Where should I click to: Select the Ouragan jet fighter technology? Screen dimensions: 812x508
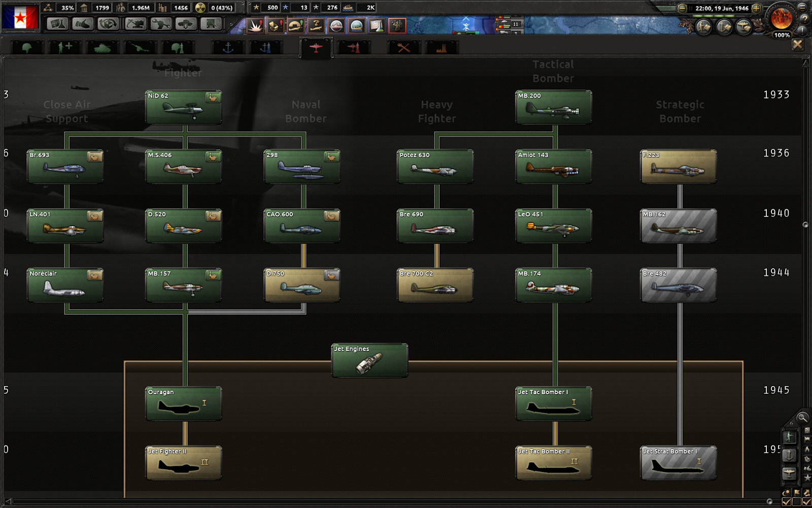[184, 404]
